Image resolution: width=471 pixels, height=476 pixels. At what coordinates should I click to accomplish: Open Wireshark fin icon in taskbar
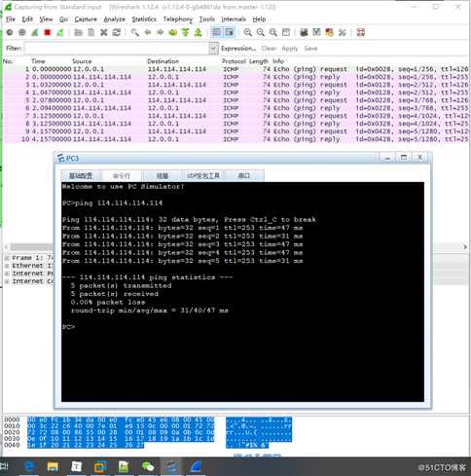[x=196, y=467]
